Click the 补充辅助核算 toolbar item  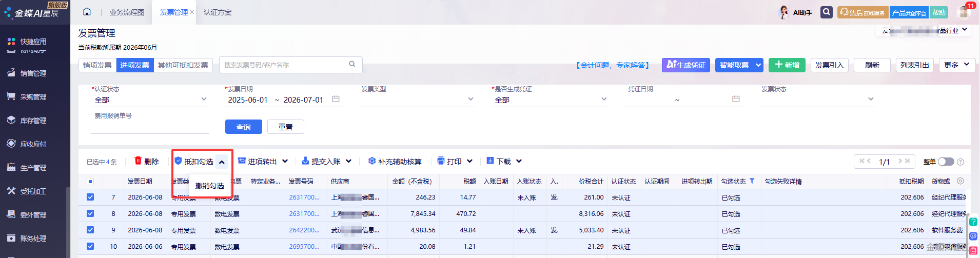395,161
